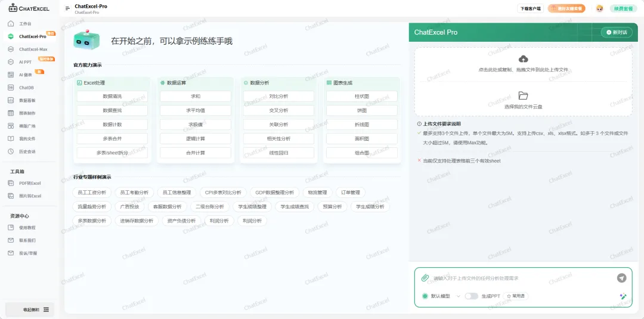Run the 求平均值 demo
Viewport: 644px width, 319px height.
click(196, 110)
